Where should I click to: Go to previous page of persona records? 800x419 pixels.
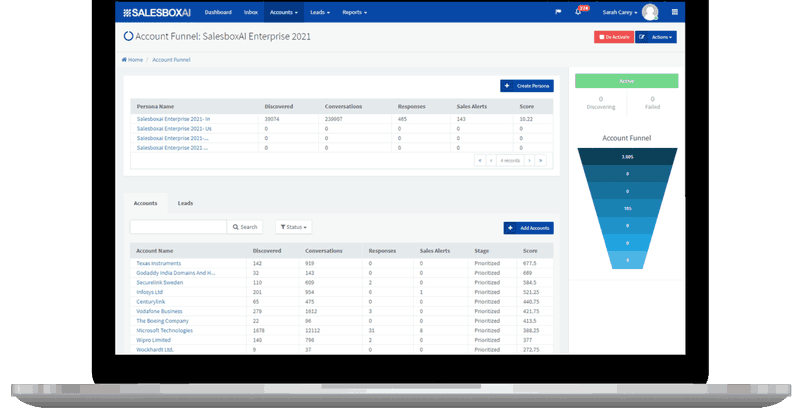pos(491,160)
